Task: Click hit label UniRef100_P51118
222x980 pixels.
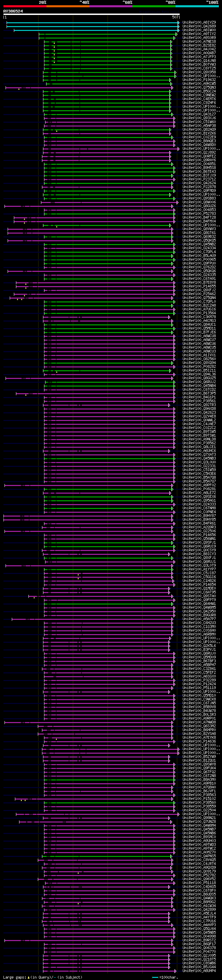Action: point(199,883)
